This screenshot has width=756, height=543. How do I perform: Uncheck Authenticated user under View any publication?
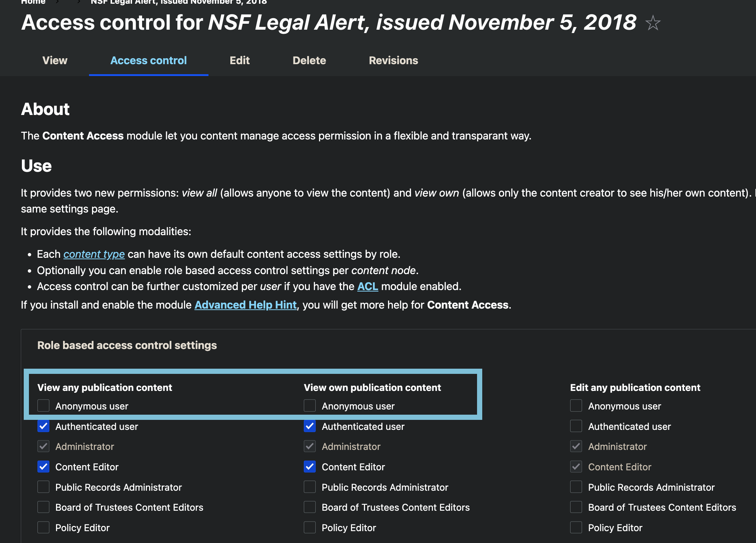coord(43,426)
